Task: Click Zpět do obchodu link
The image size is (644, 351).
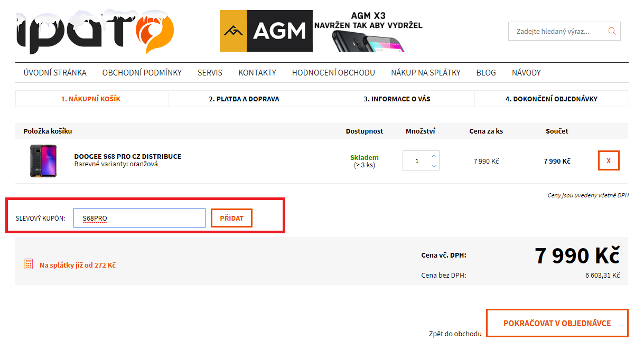Action: coord(455,334)
